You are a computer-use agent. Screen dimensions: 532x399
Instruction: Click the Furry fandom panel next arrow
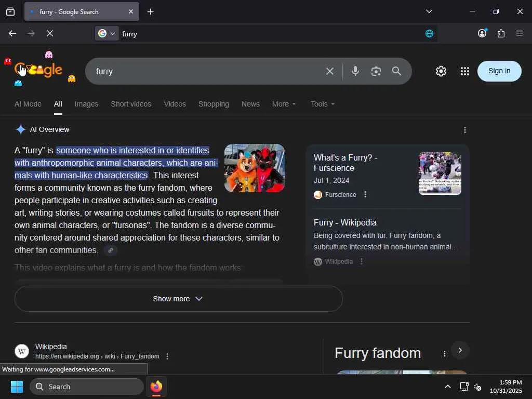click(460, 350)
